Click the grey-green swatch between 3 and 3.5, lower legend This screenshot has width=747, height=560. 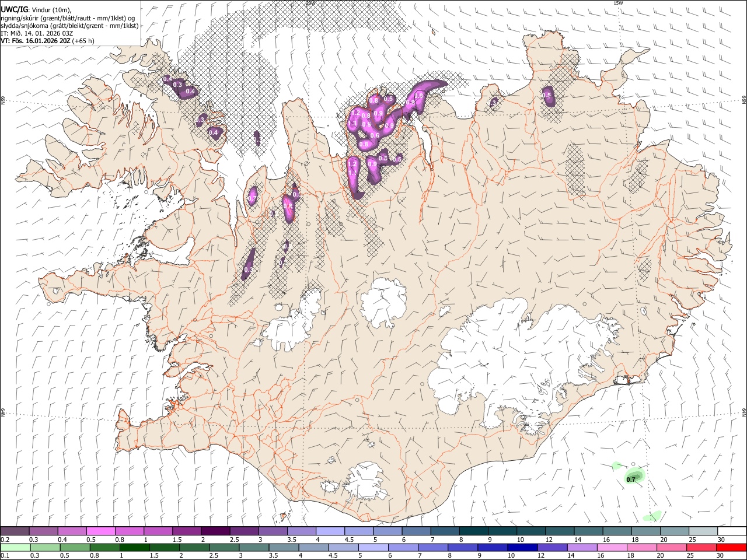tap(253, 547)
